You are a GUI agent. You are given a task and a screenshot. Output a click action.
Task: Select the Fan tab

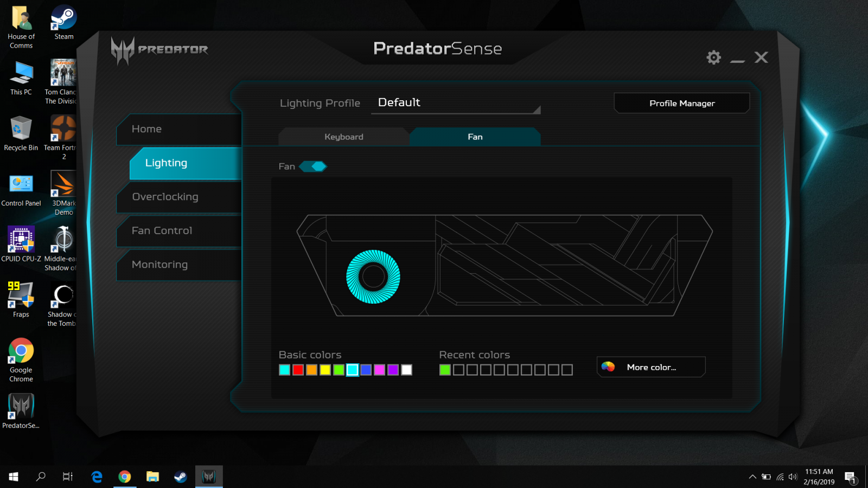pyautogui.click(x=475, y=137)
